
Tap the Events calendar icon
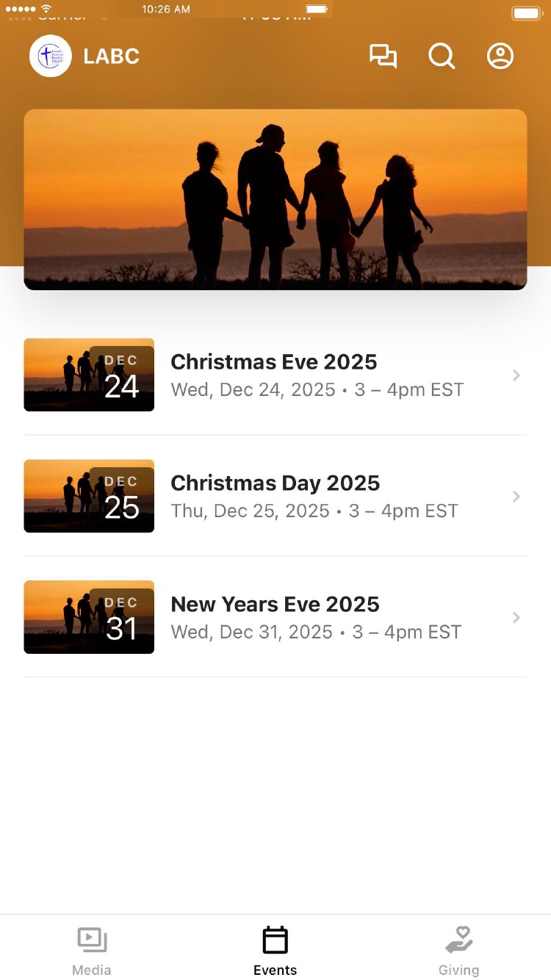[x=275, y=940]
